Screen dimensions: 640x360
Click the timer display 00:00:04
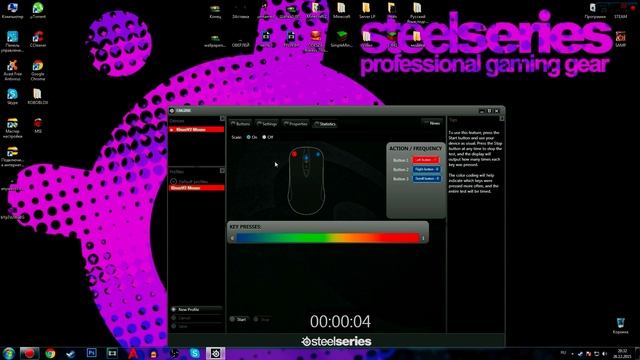340,322
